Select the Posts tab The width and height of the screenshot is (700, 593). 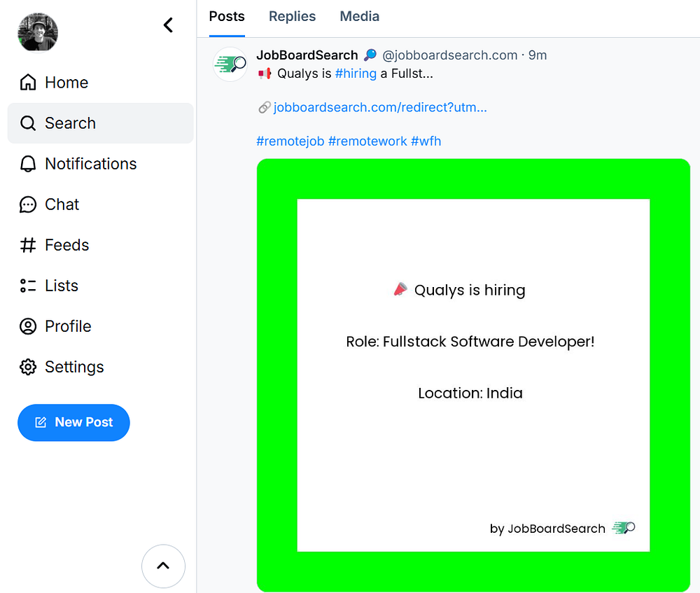coord(227,17)
